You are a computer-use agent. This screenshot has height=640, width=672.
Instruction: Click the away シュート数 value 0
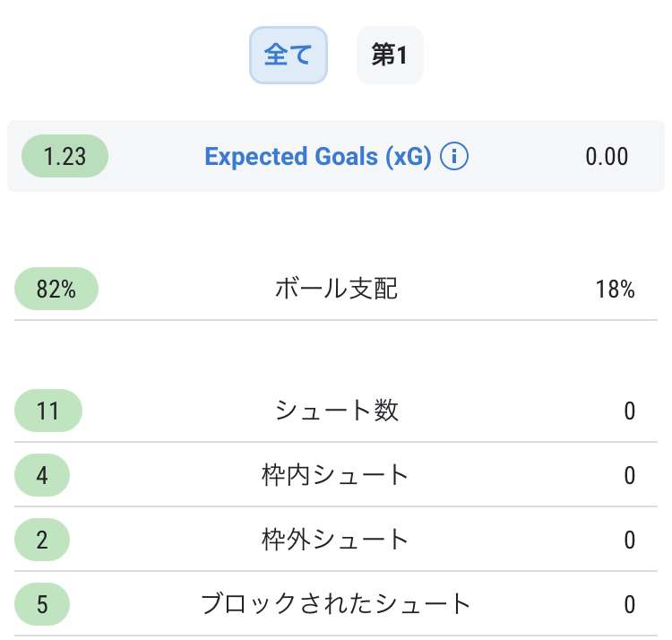pos(629,411)
